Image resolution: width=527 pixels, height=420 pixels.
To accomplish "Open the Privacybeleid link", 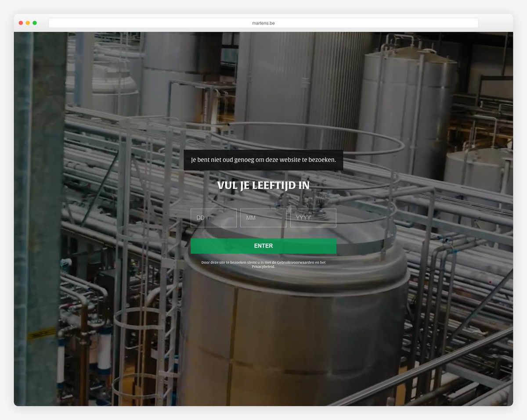I will coord(263,267).
